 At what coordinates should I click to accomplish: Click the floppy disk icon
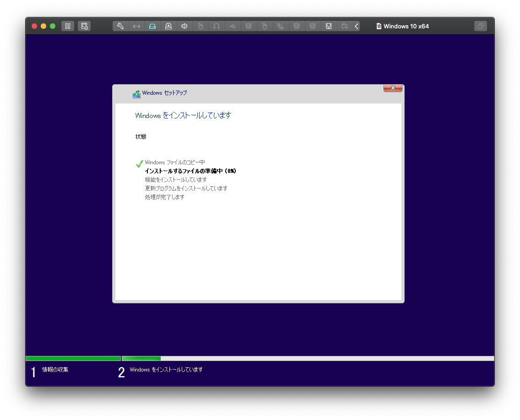[x=329, y=26]
